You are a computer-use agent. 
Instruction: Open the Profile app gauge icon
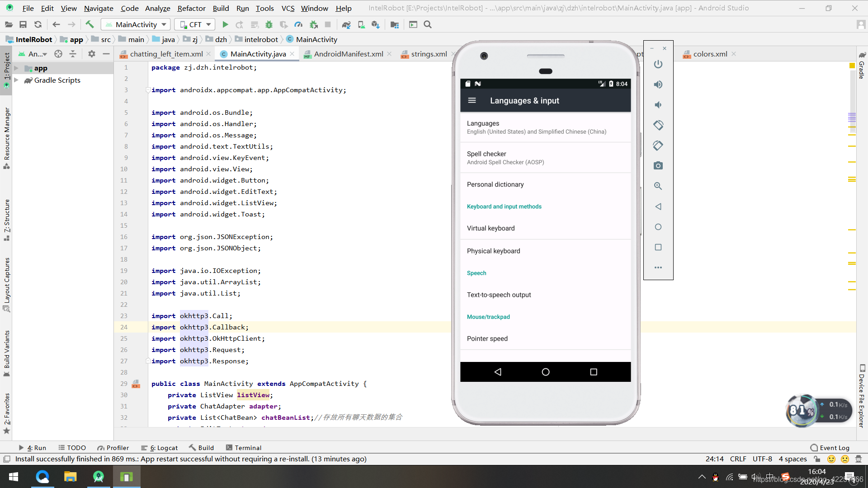pyautogui.click(x=298, y=24)
